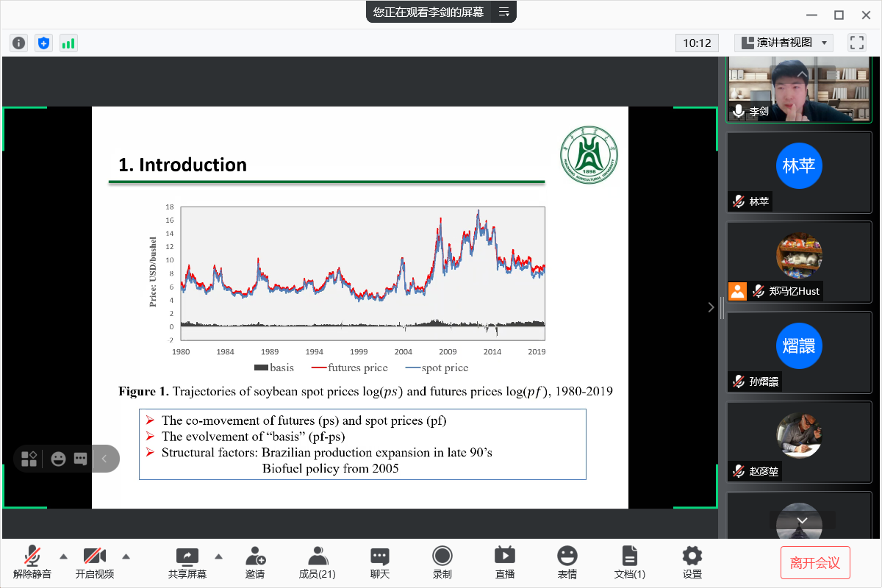Click the blue security shield icon
882x588 pixels.
(x=43, y=43)
